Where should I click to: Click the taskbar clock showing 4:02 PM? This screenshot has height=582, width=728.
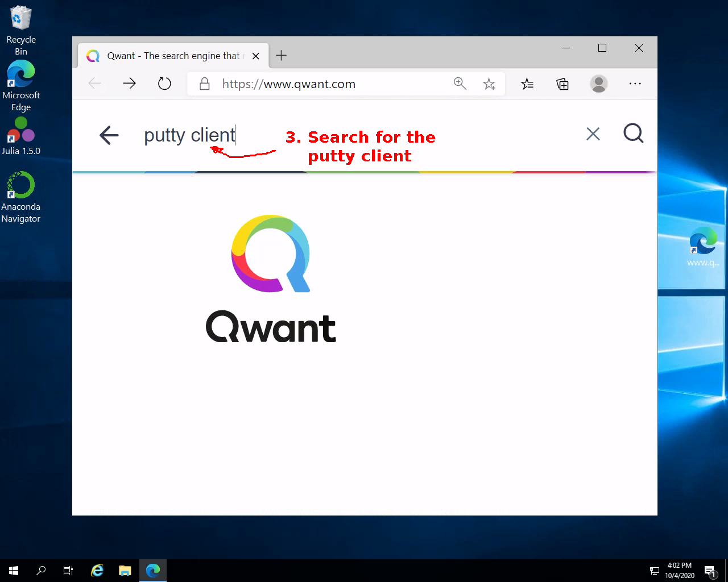pos(680,571)
